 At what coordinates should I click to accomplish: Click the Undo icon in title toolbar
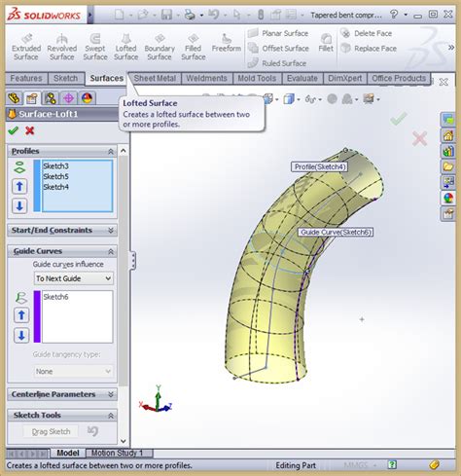pos(214,15)
